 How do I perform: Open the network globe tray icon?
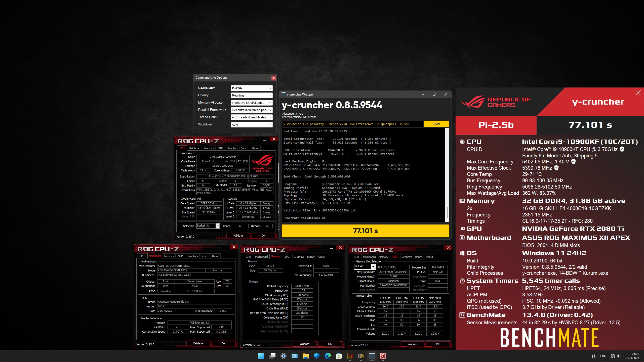tap(613, 356)
